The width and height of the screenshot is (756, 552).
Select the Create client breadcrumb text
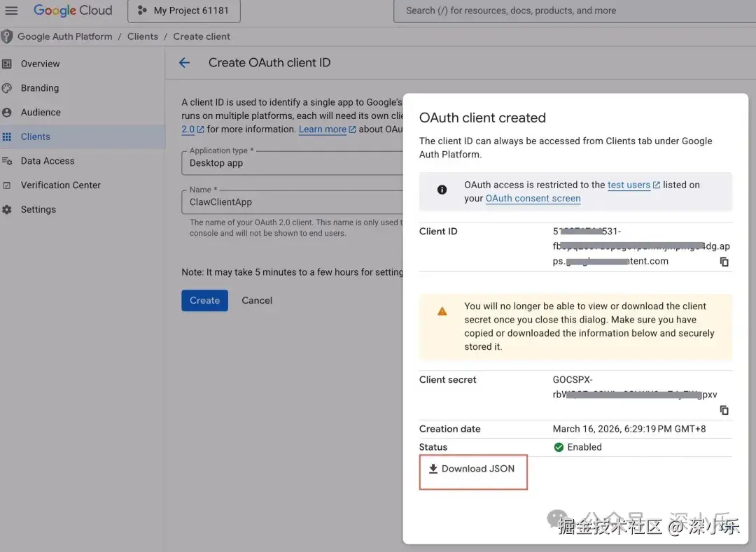202,36
